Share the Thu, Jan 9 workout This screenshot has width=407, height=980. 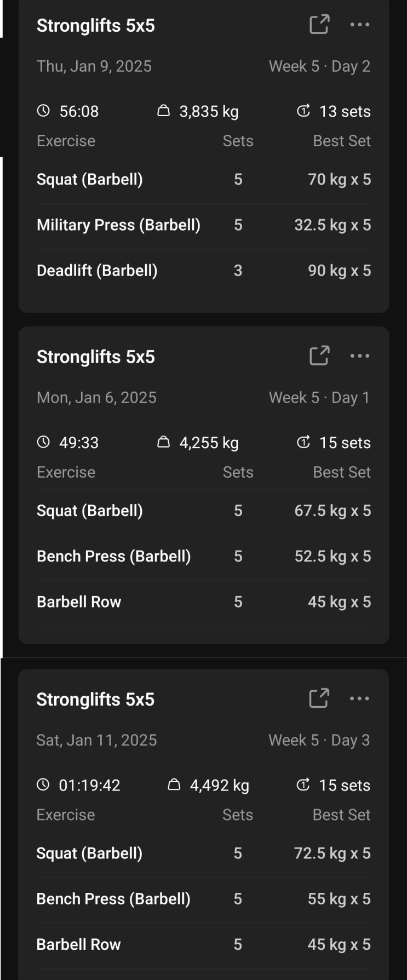point(319,25)
